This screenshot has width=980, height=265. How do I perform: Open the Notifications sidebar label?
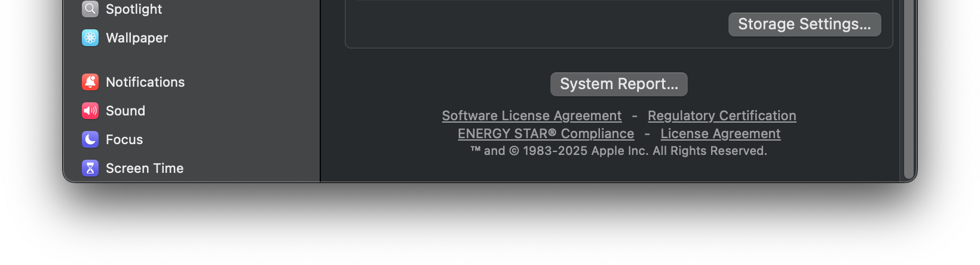[x=145, y=82]
